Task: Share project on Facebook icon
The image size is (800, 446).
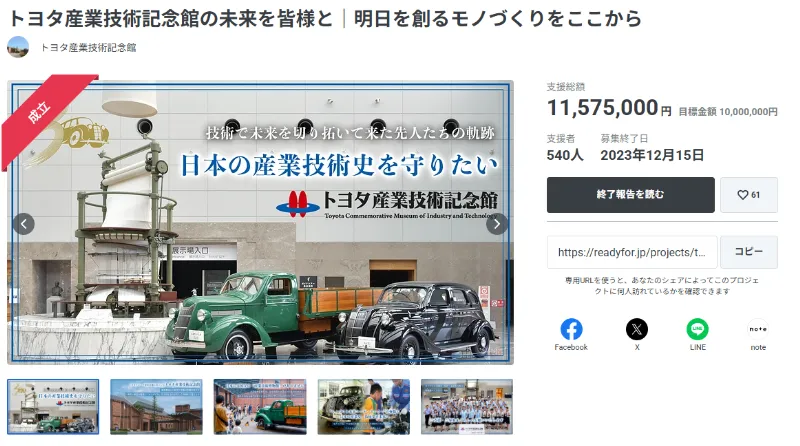Action: pyautogui.click(x=571, y=330)
